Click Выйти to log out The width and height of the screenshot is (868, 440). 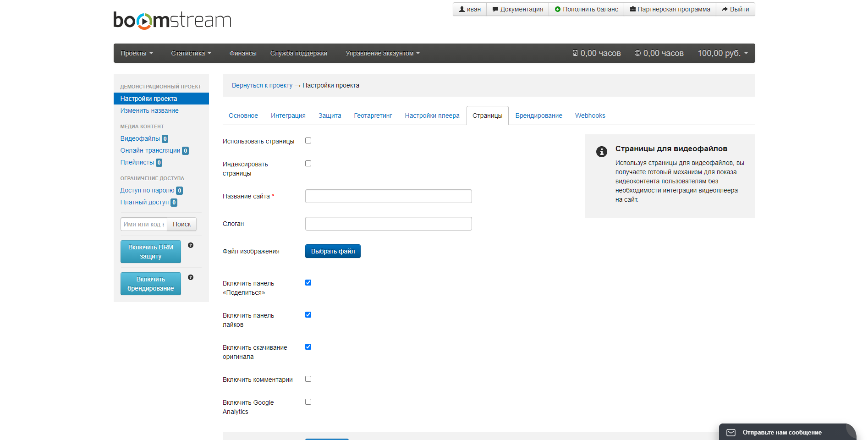(736, 9)
